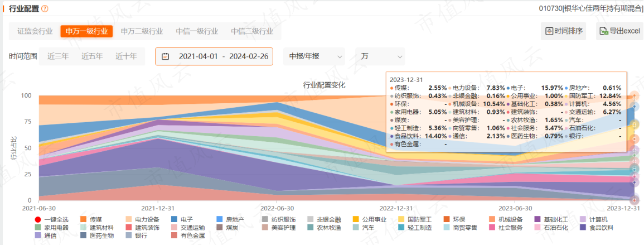Toggle 电力设备 legend entry

pyautogui.click(x=142, y=219)
